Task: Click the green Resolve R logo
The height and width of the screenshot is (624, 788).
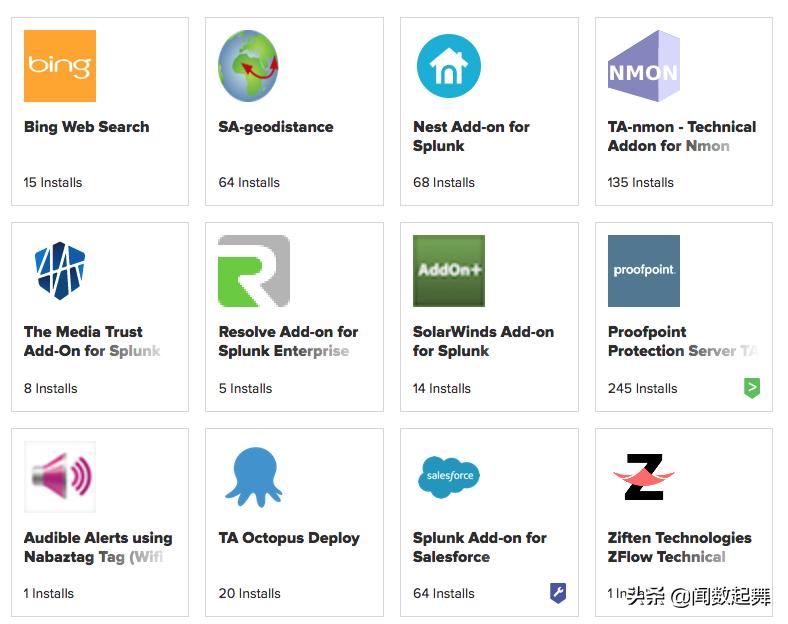Action: [254, 271]
